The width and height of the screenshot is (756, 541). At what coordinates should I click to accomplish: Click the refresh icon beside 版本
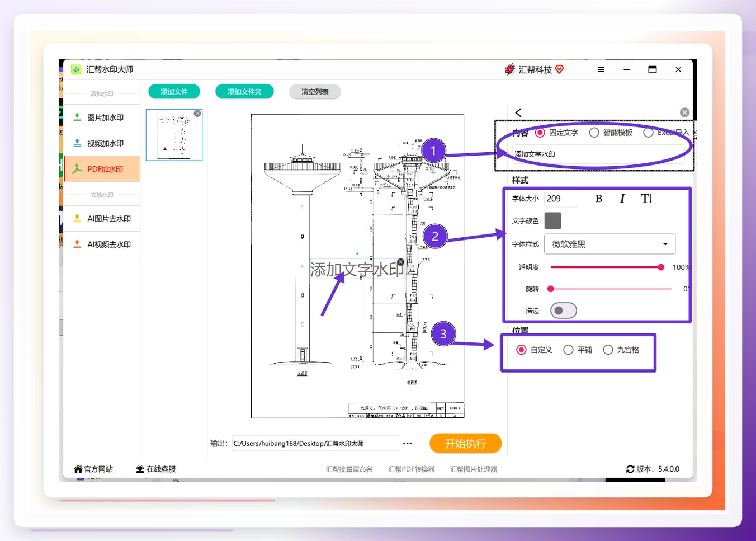point(630,469)
